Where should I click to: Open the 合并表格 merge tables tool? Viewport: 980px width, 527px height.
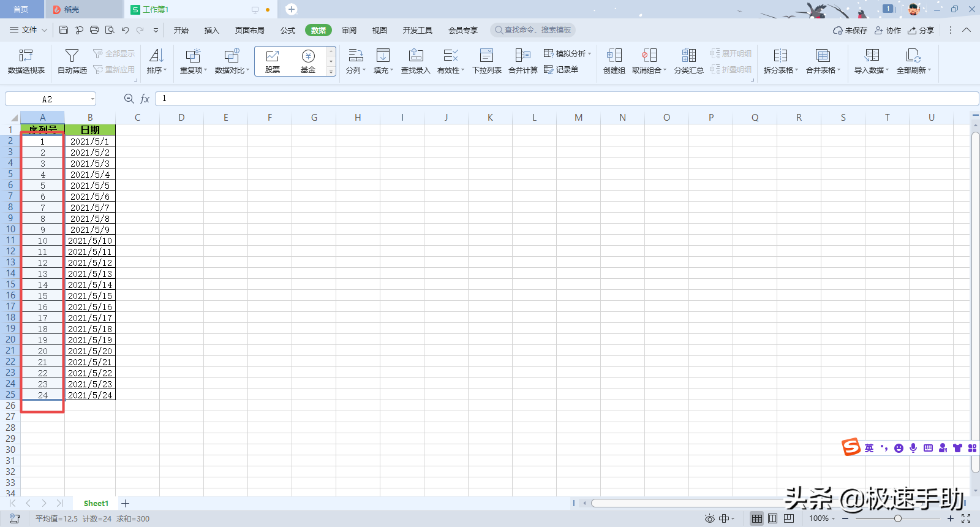click(823, 62)
